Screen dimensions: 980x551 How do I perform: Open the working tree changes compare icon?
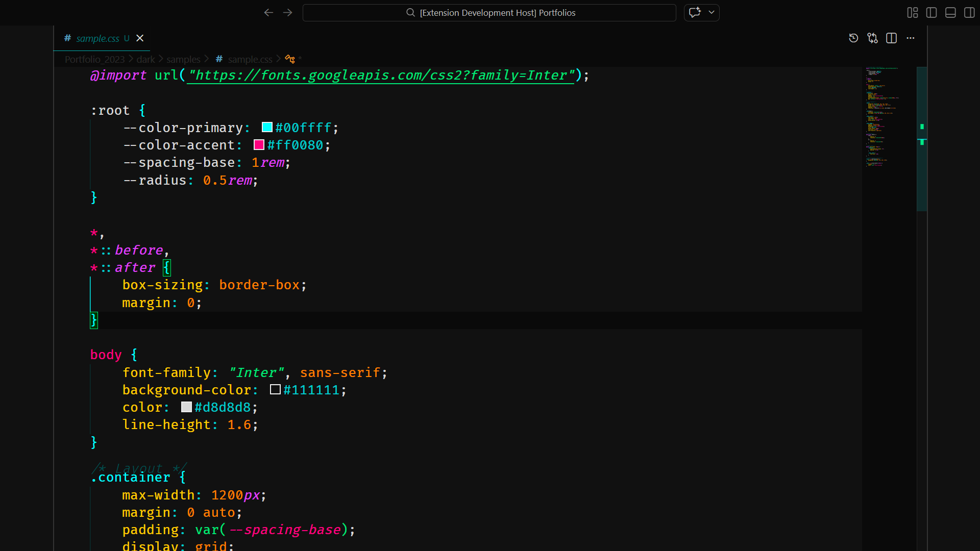tap(873, 38)
